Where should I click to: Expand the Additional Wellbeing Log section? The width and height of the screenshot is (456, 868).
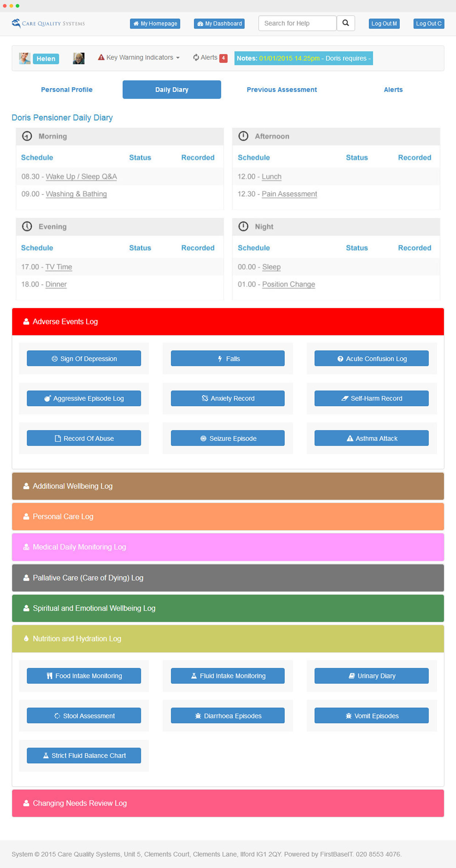[73, 486]
